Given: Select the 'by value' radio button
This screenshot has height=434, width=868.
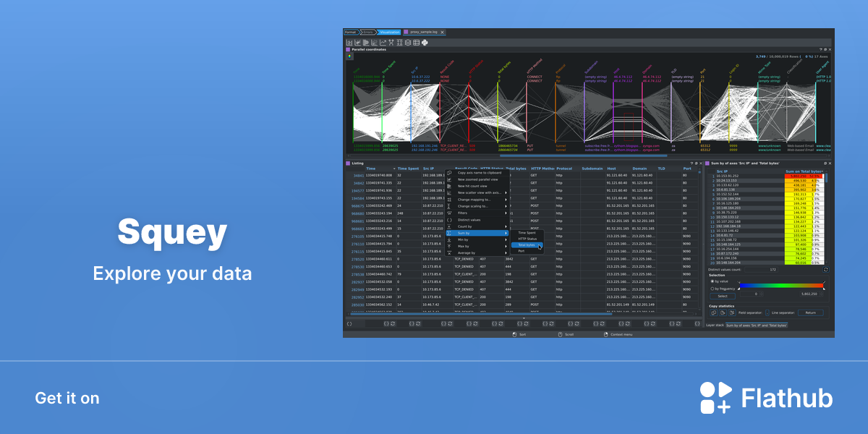Looking at the screenshot, I should point(712,281).
